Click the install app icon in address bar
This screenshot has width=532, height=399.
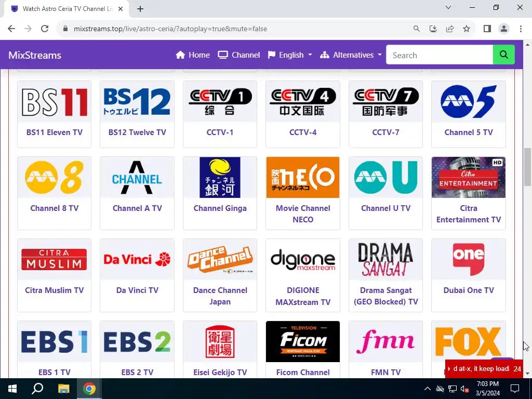(433, 29)
